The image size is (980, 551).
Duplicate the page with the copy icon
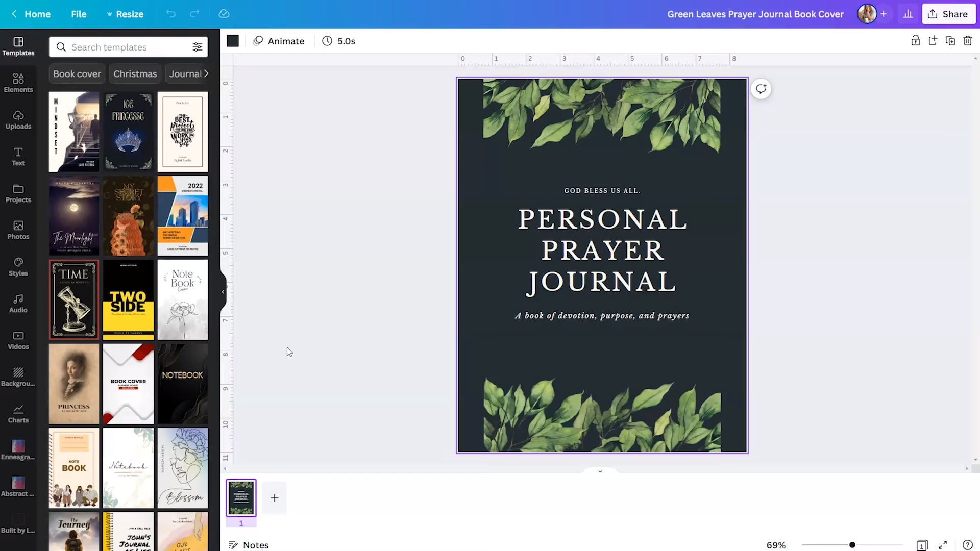(950, 41)
